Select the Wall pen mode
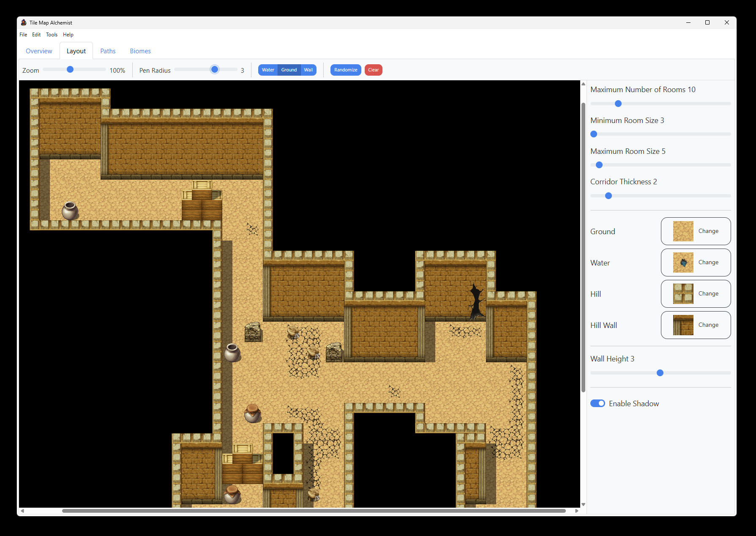The height and width of the screenshot is (536, 756). click(308, 70)
